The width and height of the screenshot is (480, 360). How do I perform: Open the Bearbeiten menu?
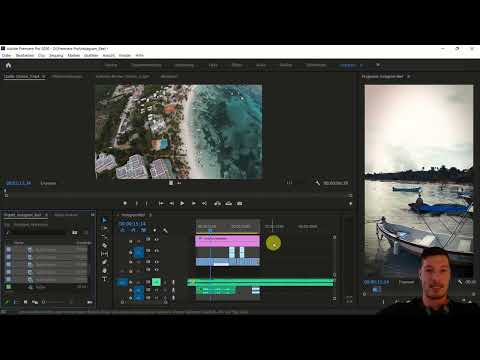pos(25,55)
